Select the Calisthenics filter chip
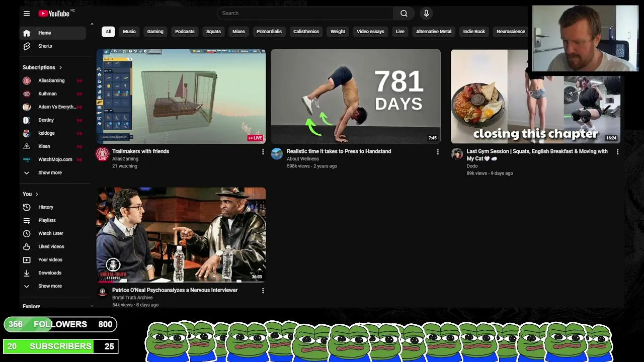Screen dimensions: 644x362 tap(306, 31)
